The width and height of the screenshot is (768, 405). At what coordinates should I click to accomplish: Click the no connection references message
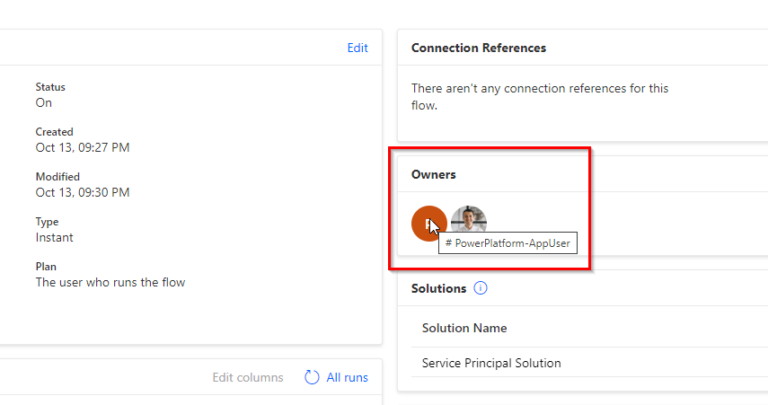tap(540, 96)
